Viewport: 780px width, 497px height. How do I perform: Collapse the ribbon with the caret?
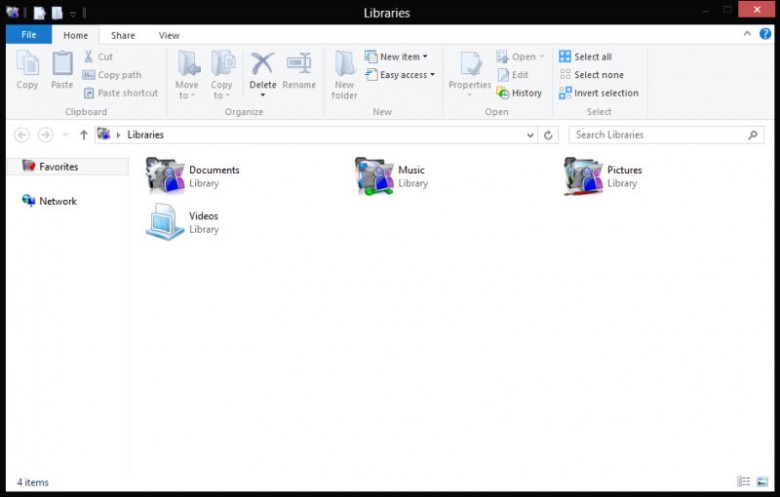747,34
